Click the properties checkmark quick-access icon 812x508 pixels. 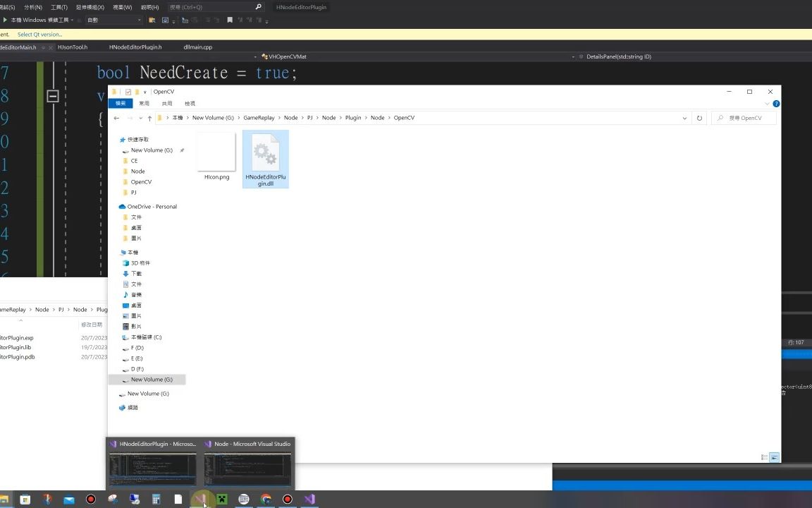pos(128,92)
